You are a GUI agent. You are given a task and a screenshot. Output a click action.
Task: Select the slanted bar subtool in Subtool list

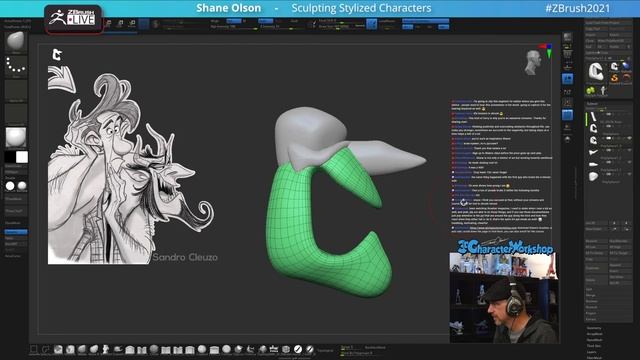593,117
